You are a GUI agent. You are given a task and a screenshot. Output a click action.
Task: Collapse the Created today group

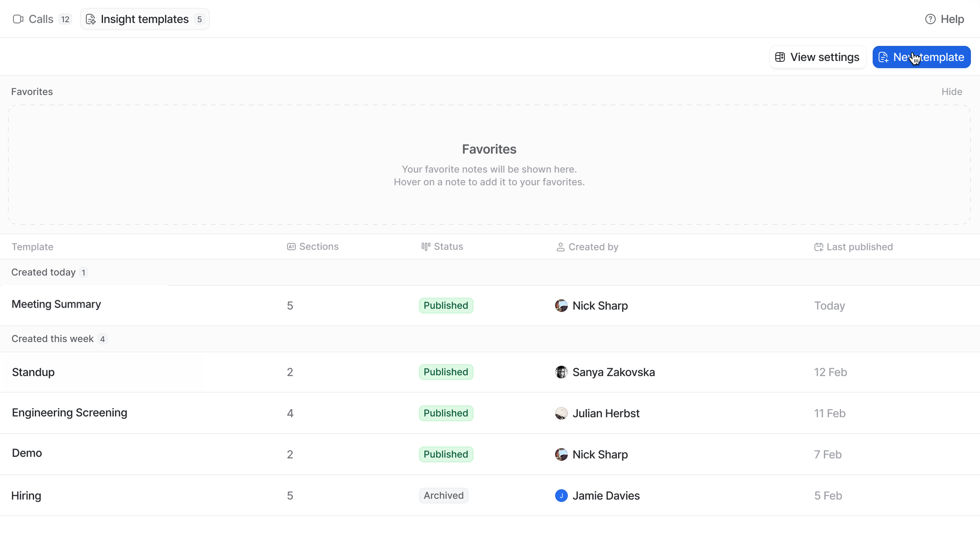pyautogui.click(x=43, y=272)
